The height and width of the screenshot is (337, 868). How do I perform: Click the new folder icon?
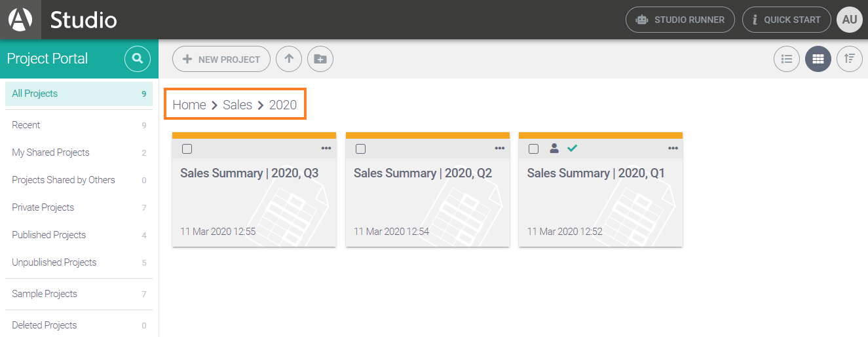pos(320,59)
